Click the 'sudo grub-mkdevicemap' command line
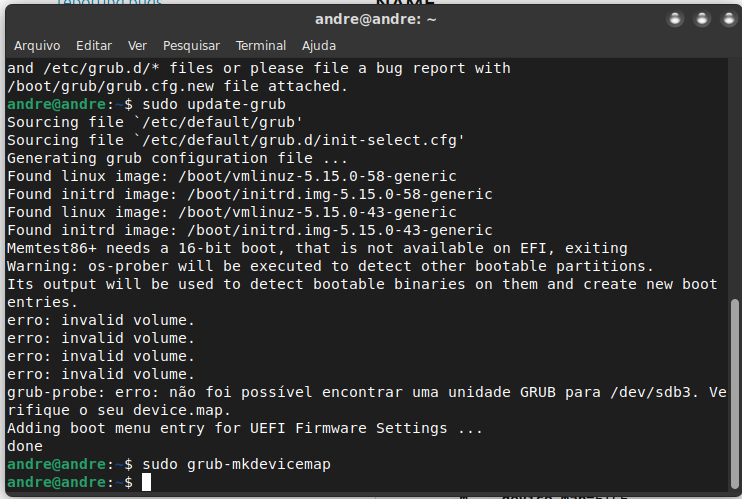Screen dimensions: 742x499 (x=236, y=464)
